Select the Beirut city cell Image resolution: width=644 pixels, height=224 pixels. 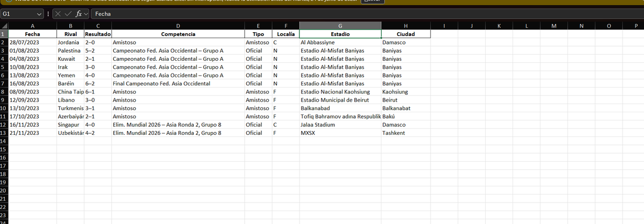[405, 100]
